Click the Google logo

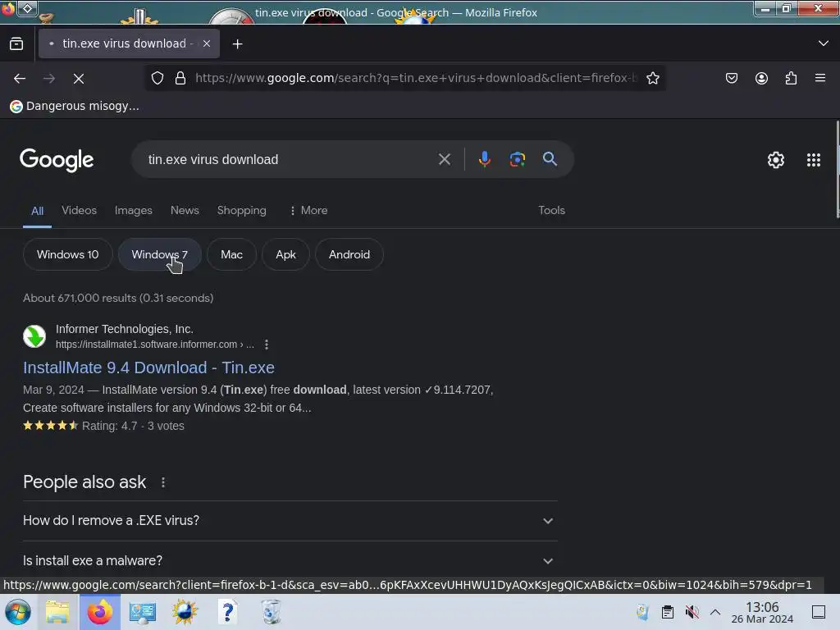coord(57,160)
